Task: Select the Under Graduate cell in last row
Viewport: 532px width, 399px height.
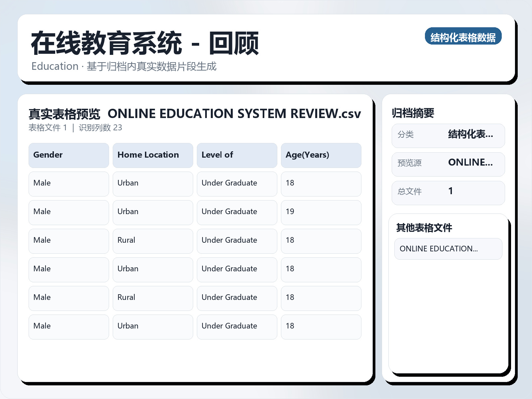Action: pos(237,326)
